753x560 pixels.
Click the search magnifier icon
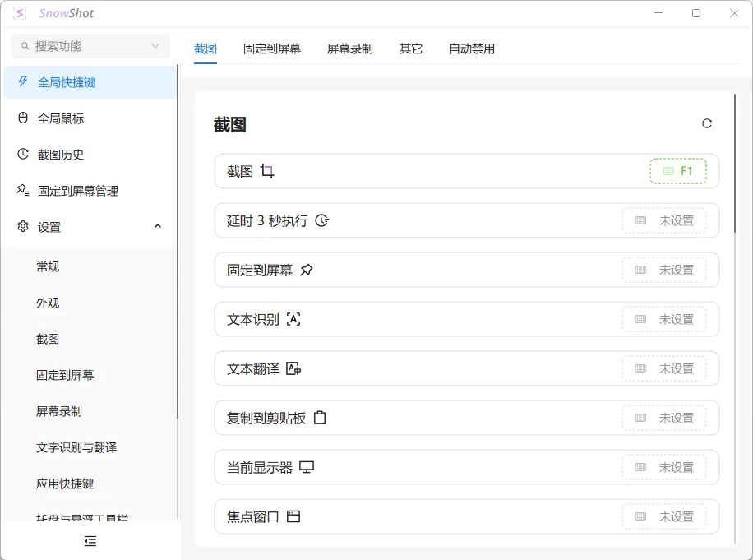pyautogui.click(x=25, y=46)
